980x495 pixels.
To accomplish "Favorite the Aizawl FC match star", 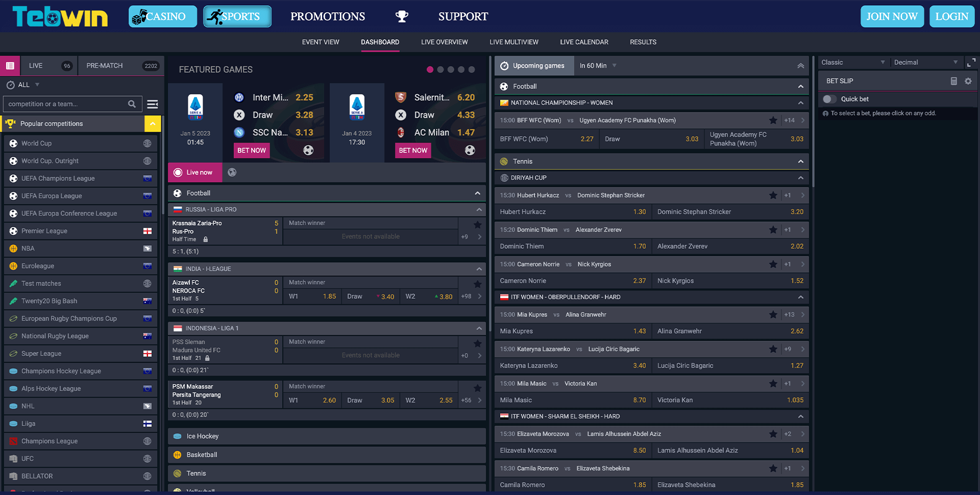I will [x=477, y=284].
